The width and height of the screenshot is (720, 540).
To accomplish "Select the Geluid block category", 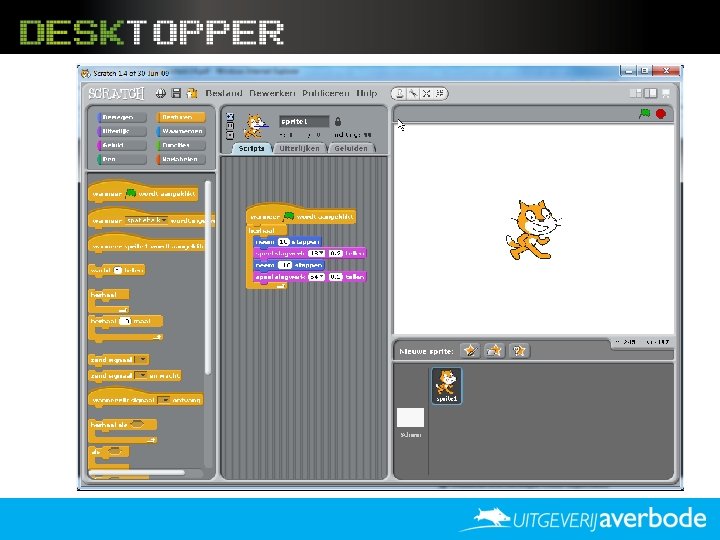I will (122, 145).
